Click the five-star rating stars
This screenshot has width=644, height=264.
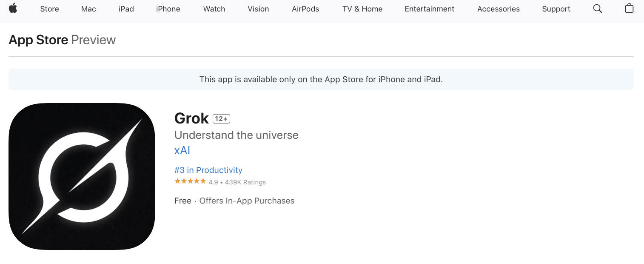pos(190,181)
